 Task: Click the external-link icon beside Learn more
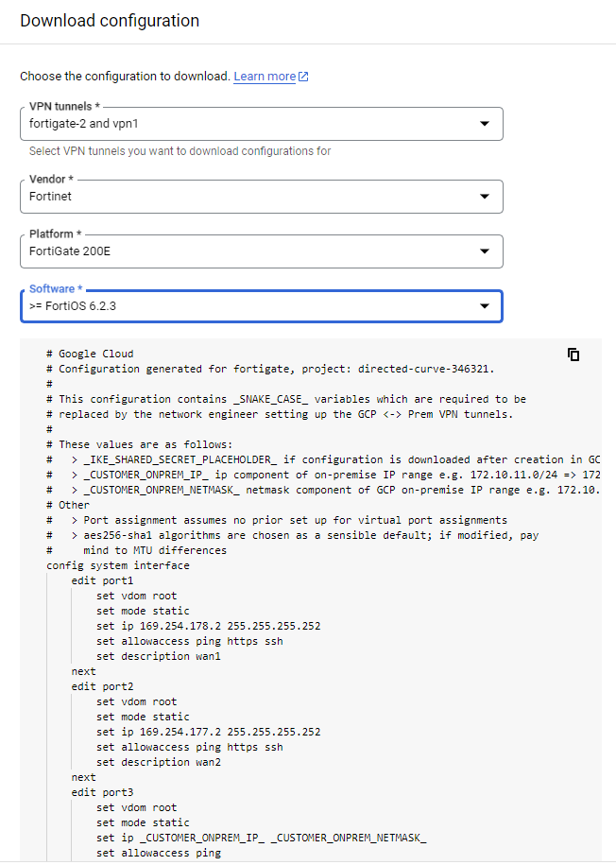tap(303, 77)
